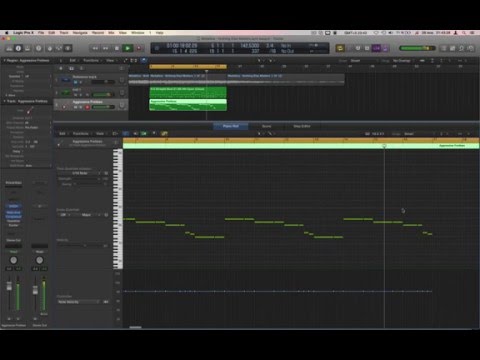Click the green Play button
This screenshot has width=480, height=360.
(128, 48)
